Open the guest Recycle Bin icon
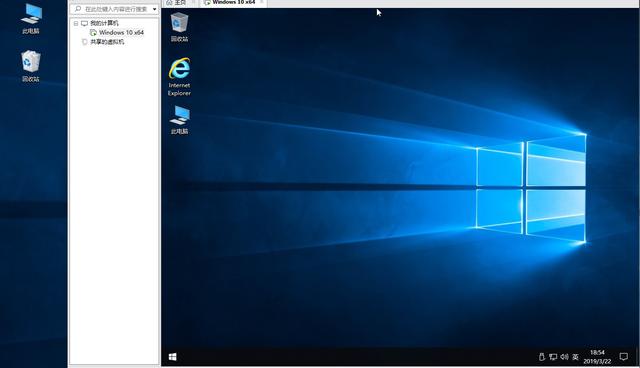640x368 pixels. pos(179,27)
